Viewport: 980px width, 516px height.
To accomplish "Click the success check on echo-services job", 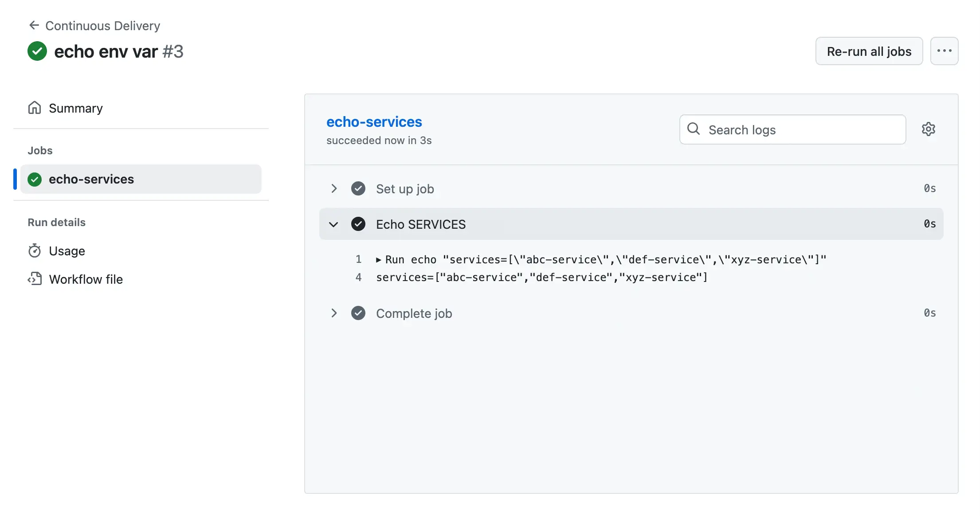I will 34,179.
